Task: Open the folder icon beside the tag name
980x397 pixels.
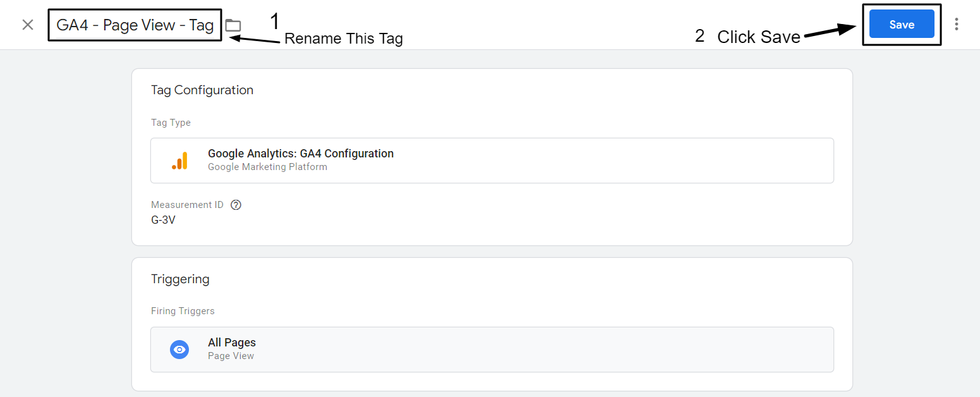Action: tap(233, 25)
